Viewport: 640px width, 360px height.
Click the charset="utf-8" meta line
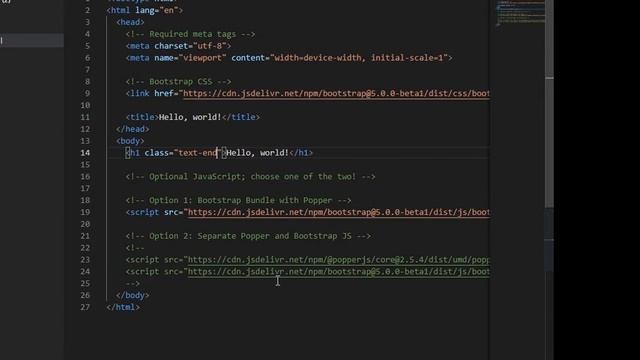(x=178, y=46)
